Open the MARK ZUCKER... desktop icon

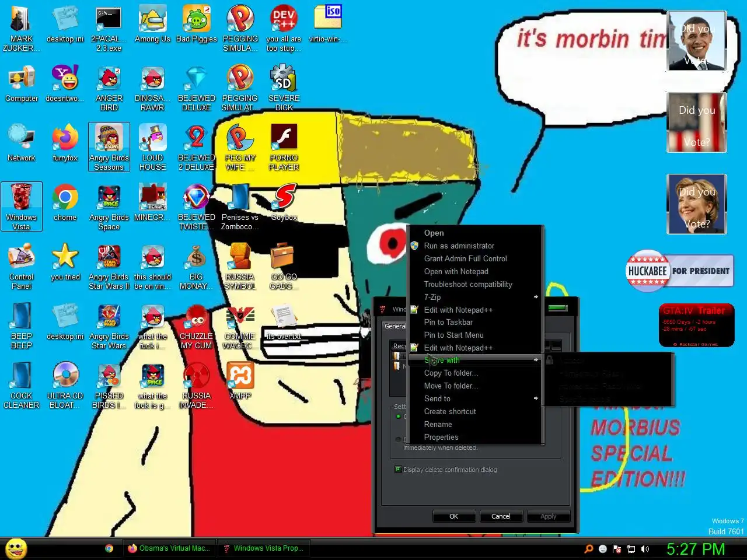pyautogui.click(x=21, y=28)
